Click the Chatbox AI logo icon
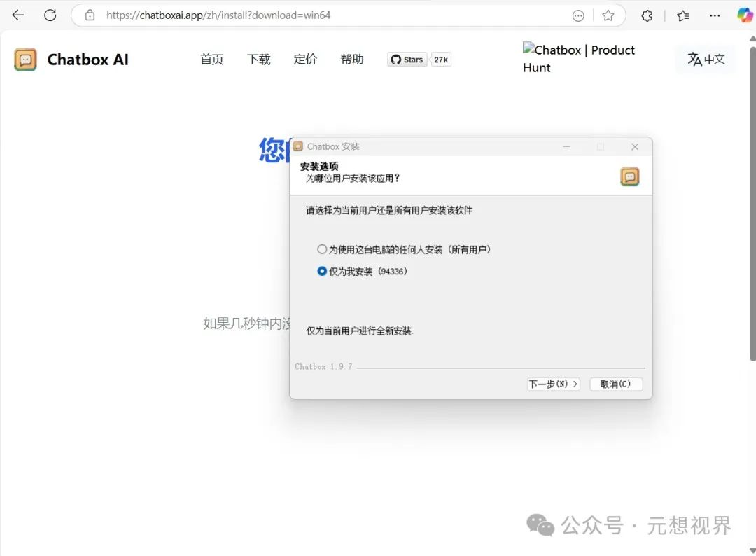 (x=26, y=60)
